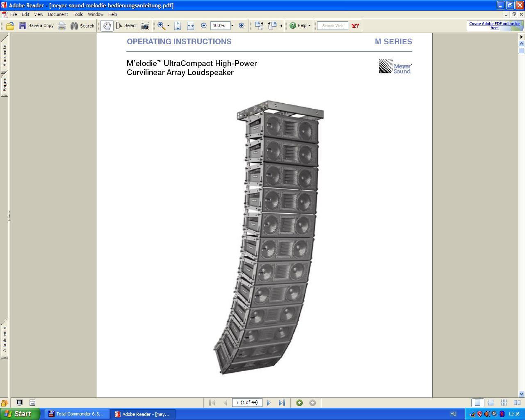Click the Help toolbar button
Image resolution: width=525 pixels, height=420 pixels.
pyautogui.click(x=298, y=26)
